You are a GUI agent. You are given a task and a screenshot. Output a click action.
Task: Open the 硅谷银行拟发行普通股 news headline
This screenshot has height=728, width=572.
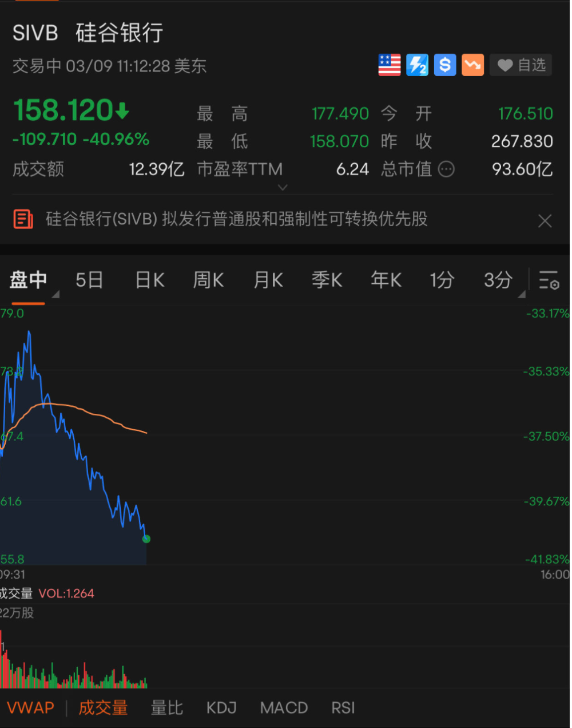[235, 219]
